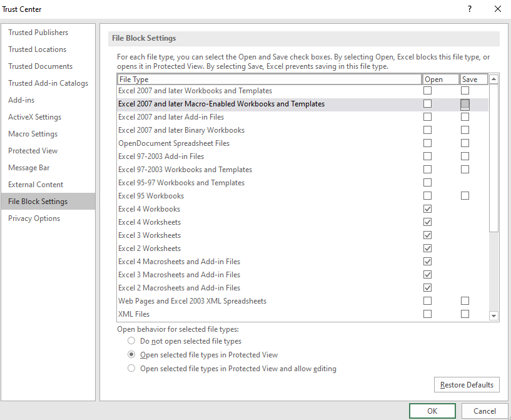
Task: Select the XML Files row text
Action: (x=134, y=314)
